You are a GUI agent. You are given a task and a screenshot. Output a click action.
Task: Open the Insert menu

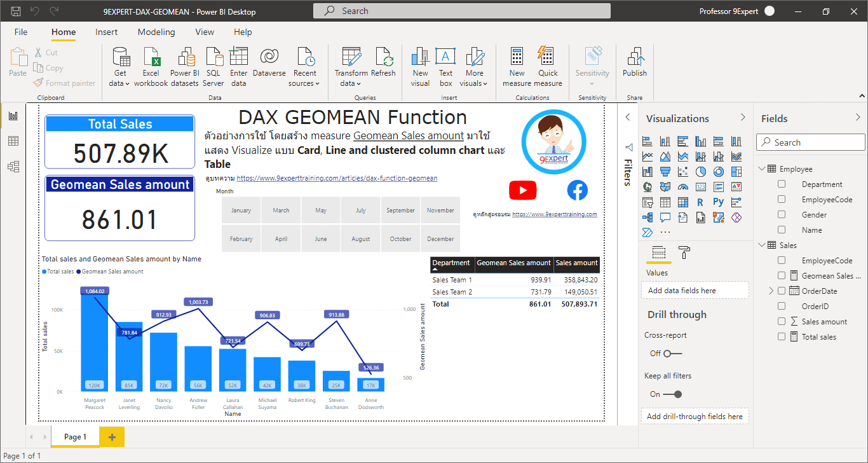[x=106, y=32]
